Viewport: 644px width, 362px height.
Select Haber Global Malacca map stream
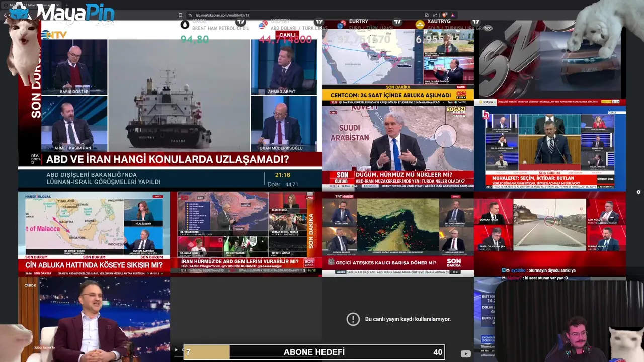click(94, 233)
